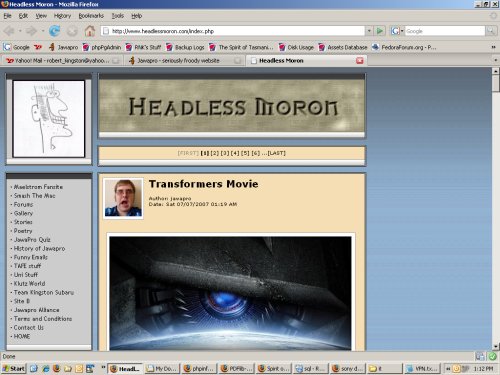Click the green Go arrow button
The width and height of the screenshot is (500, 375).
pyautogui.click(x=380, y=31)
